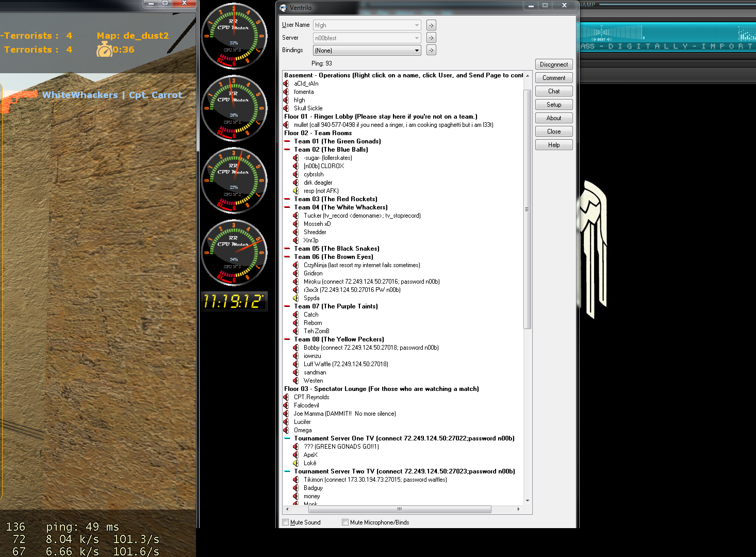Collapse the Team 01 (The Green Gonads) channel

tap(287, 141)
